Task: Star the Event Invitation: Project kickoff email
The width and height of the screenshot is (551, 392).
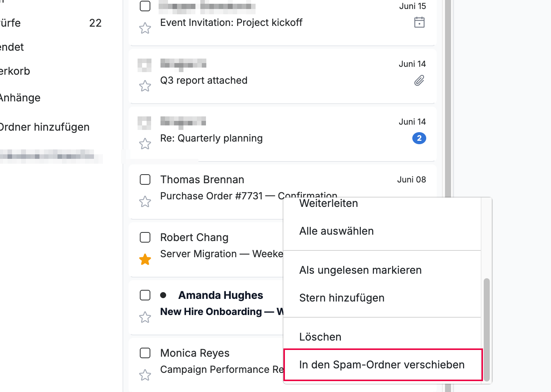Action: (145, 28)
